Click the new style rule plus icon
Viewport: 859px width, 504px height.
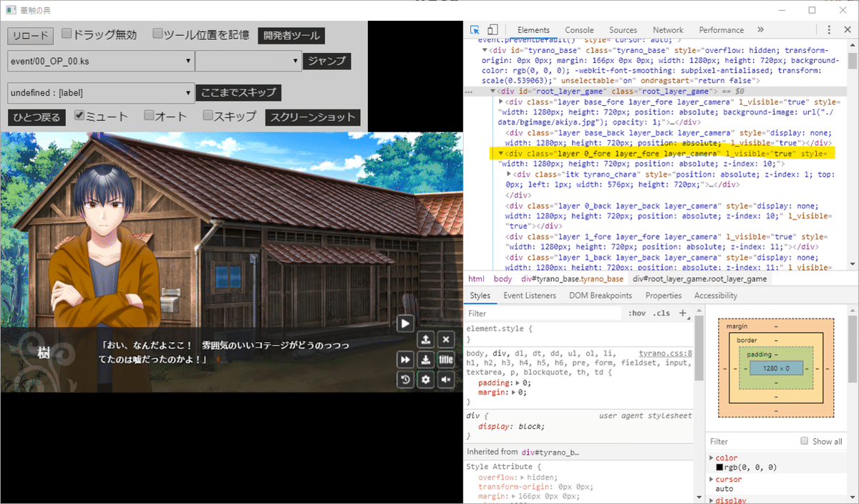tap(682, 313)
